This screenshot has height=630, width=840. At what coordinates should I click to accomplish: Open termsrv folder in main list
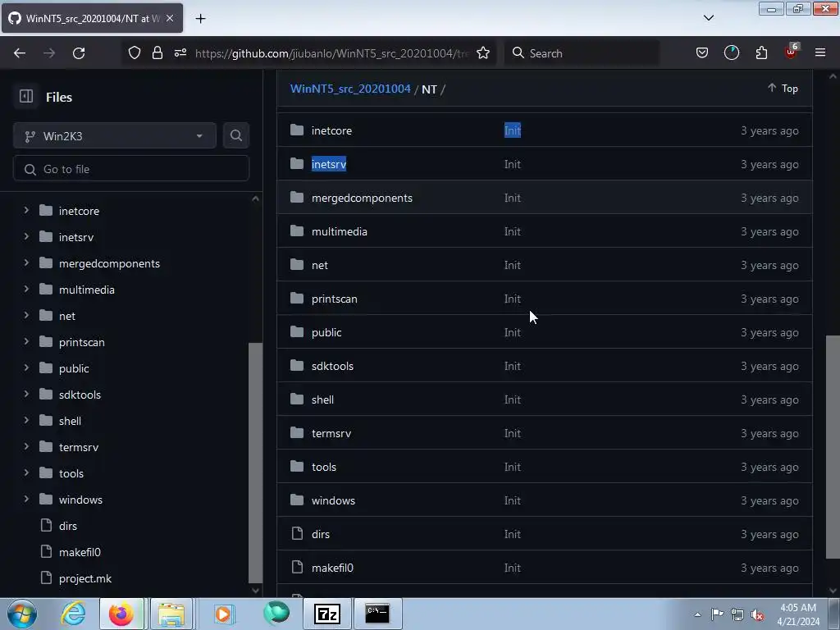[x=331, y=433]
